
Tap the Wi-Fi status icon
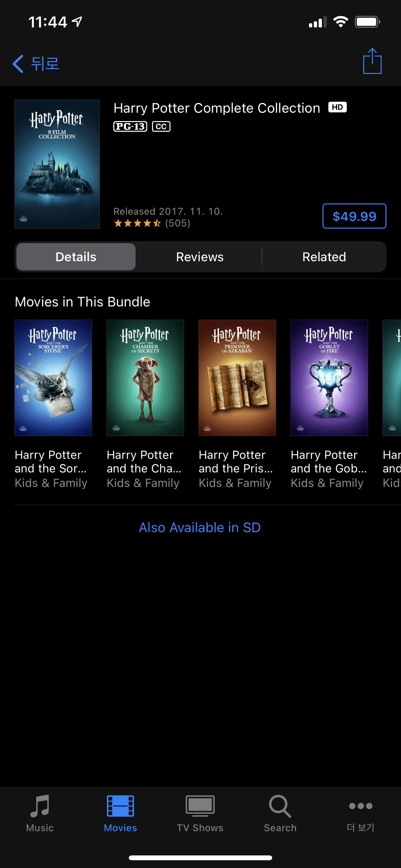point(340,22)
